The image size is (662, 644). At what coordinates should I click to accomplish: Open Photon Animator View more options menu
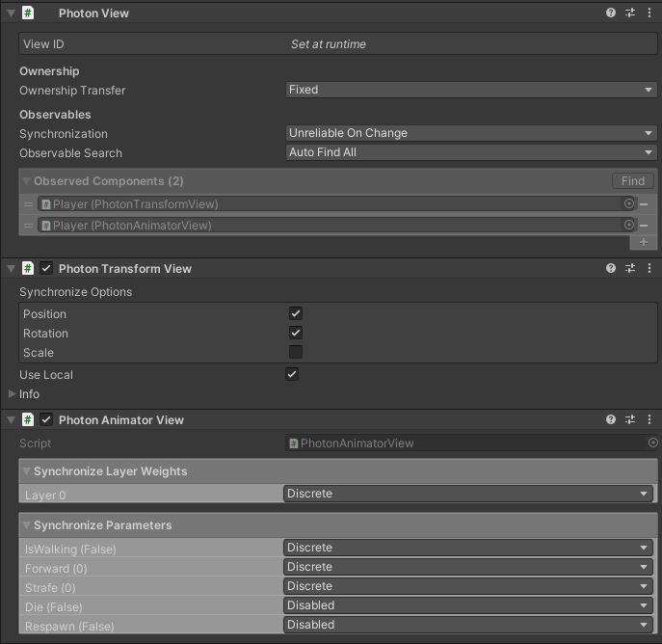click(x=649, y=419)
